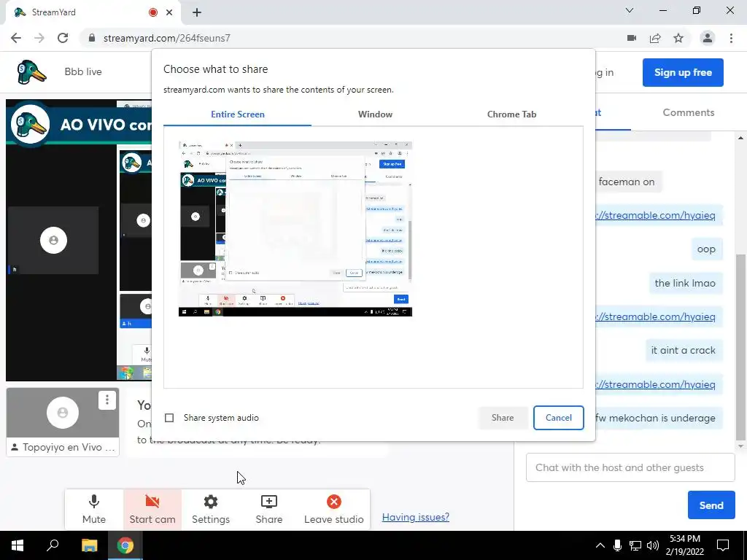Click Leave studio
747x560 pixels.
point(334,509)
